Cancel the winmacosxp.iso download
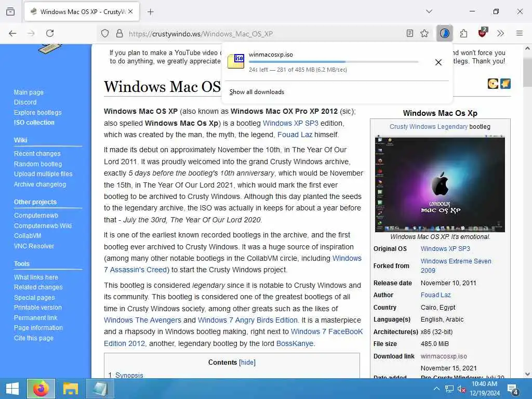 coord(438,62)
